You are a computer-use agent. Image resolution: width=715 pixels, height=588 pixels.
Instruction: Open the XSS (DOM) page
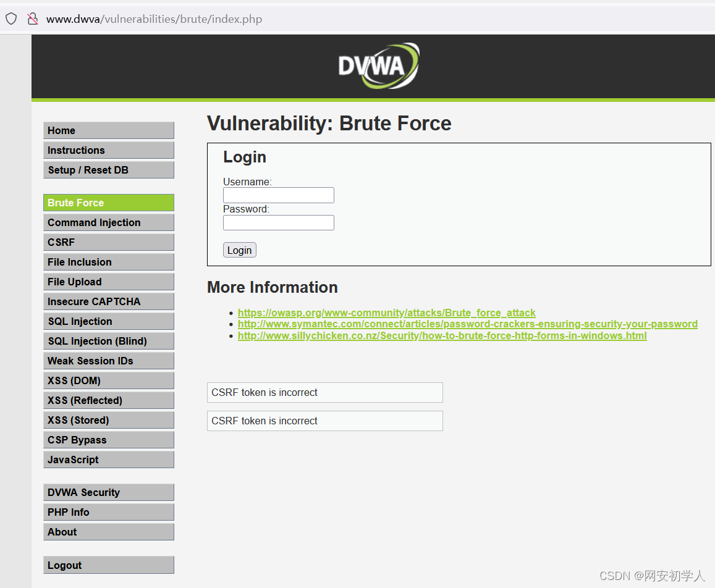click(109, 380)
